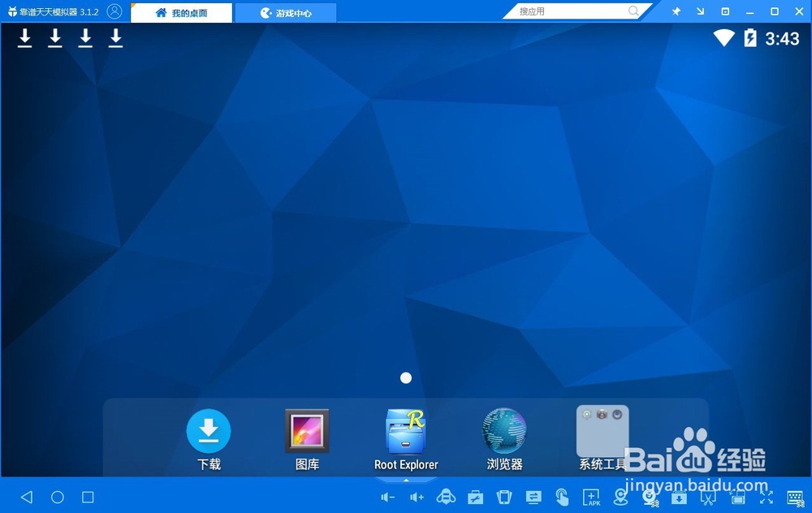Switch to 游戏中心 tab
The height and width of the screenshot is (513, 812).
click(x=285, y=13)
